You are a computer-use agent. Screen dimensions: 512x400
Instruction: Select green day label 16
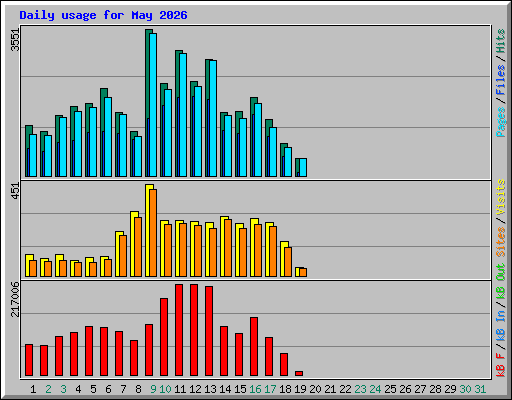(255, 389)
